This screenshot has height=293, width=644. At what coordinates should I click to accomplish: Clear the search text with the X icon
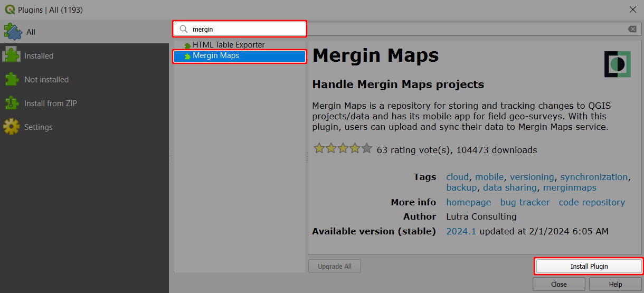click(x=632, y=29)
